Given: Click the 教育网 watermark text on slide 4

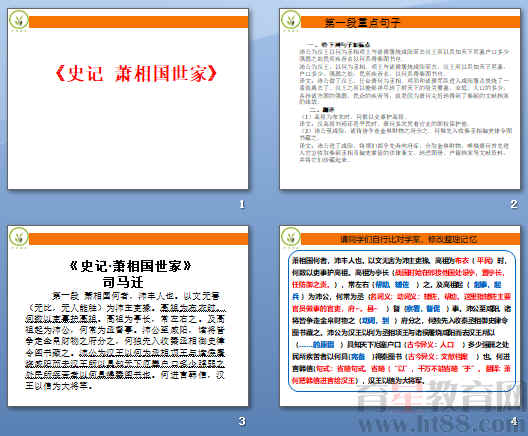Looking at the screenshot, I should (x=477, y=396).
